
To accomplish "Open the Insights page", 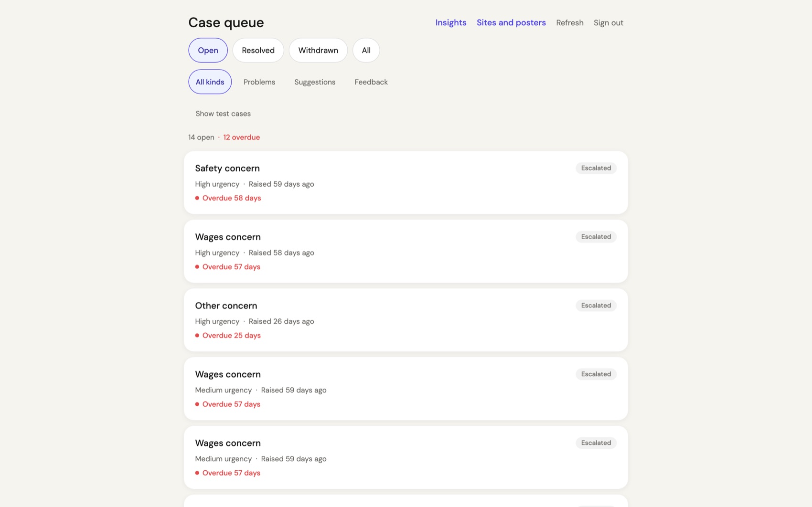I will (x=450, y=22).
